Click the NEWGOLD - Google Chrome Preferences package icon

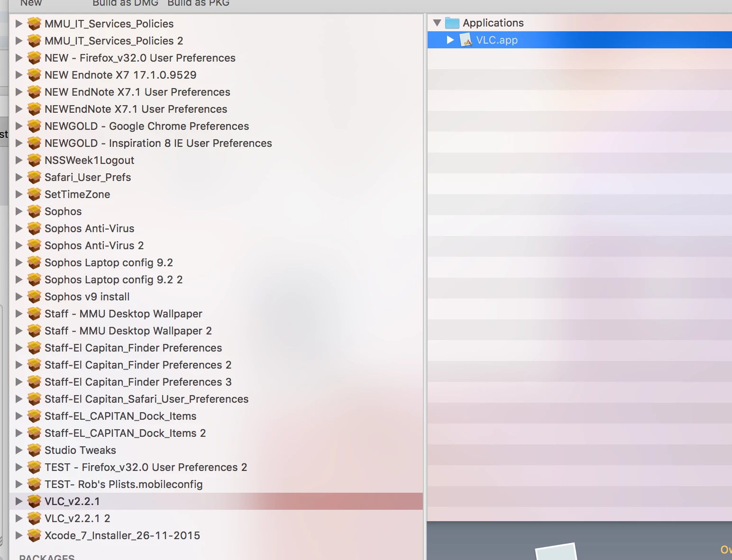[x=34, y=126]
